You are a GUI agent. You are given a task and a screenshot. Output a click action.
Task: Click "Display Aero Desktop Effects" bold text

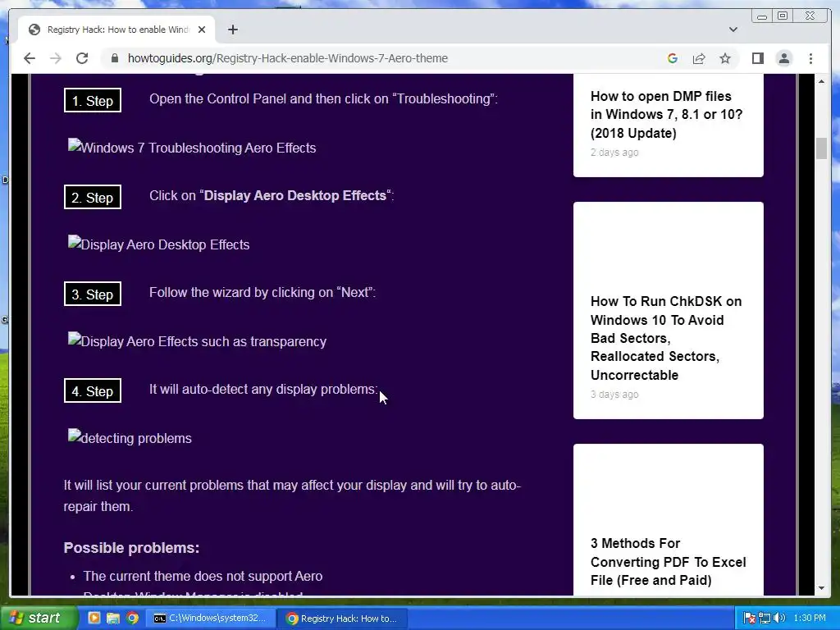[x=295, y=195]
